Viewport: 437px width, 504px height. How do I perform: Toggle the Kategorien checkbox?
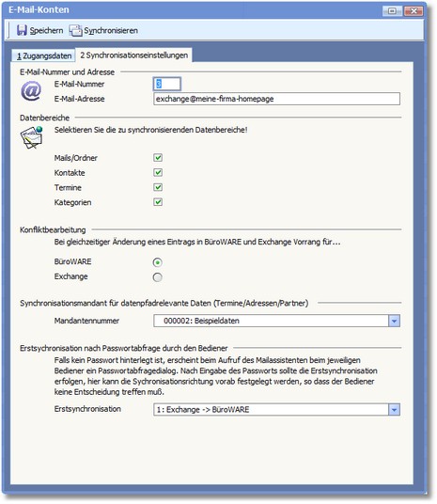tap(158, 202)
